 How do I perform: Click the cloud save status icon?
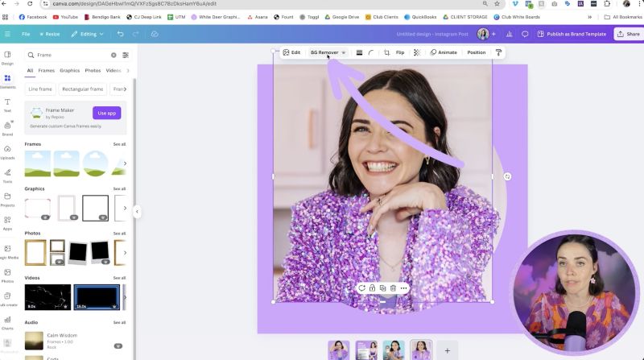pyautogui.click(x=155, y=34)
